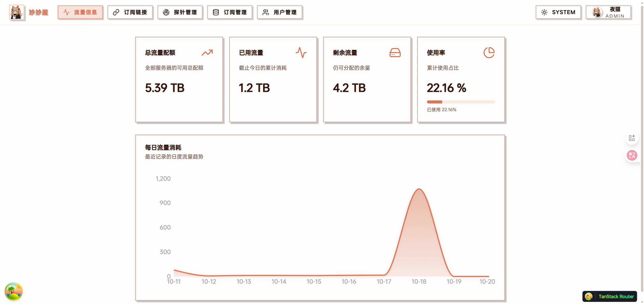This screenshot has height=305, width=644.
Task: Click the 妙妙屋 cat logo image
Action: tap(17, 12)
